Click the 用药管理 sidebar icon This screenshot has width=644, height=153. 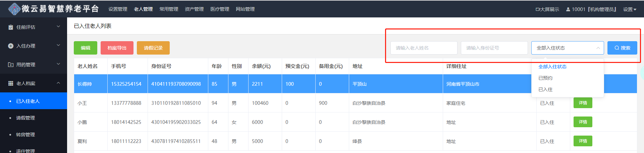coord(11,65)
